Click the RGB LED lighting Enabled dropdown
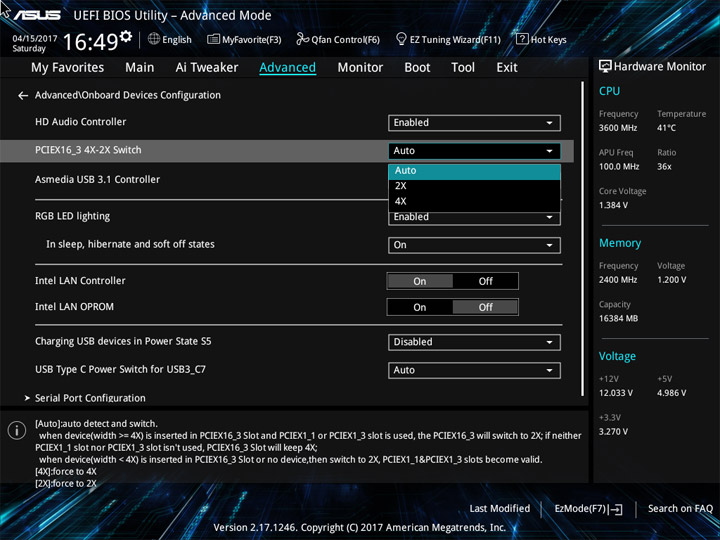This screenshot has height=540, width=720. [x=474, y=219]
